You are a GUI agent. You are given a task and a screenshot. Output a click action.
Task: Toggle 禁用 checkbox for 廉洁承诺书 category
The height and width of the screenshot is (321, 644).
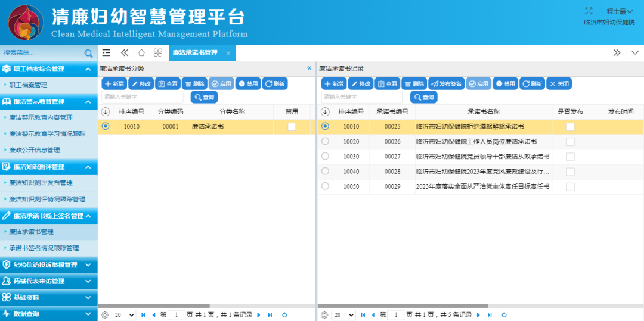click(292, 127)
